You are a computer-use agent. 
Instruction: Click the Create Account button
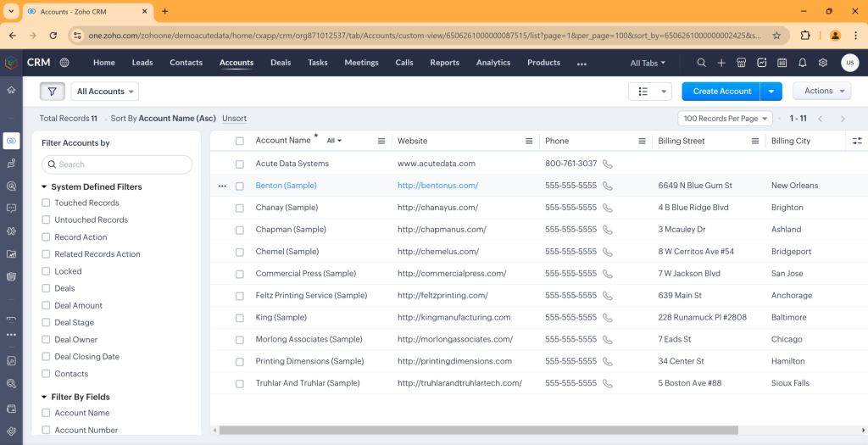click(x=722, y=92)
